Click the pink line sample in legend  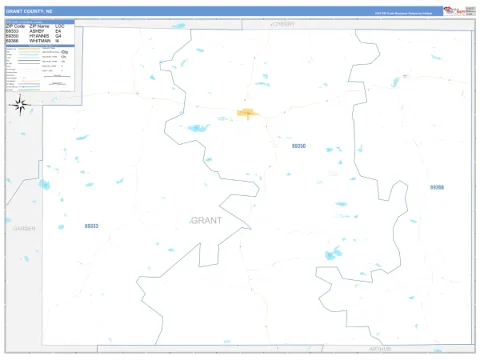pyautogui.click(x=29, y=84)
